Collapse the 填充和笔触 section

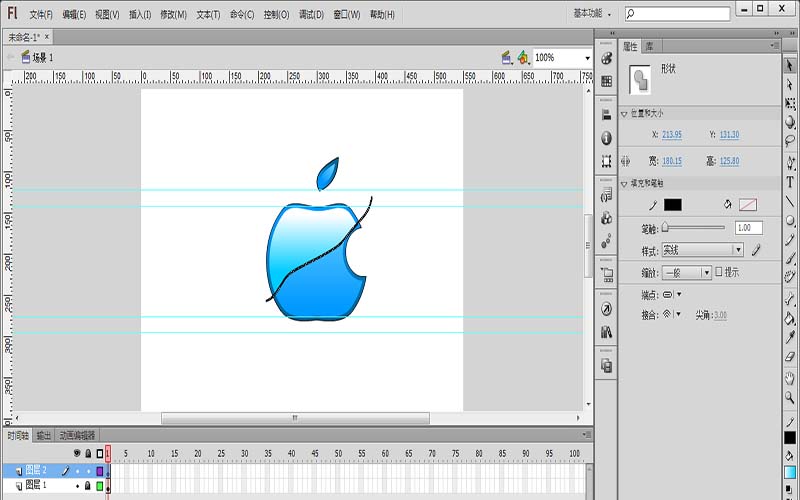(624, 184)
